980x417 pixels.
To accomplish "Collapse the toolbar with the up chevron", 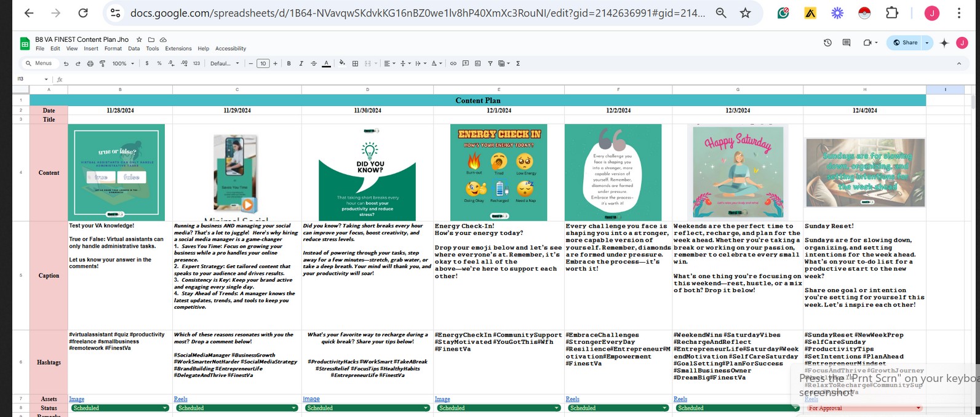I will [x=958, y=63].
